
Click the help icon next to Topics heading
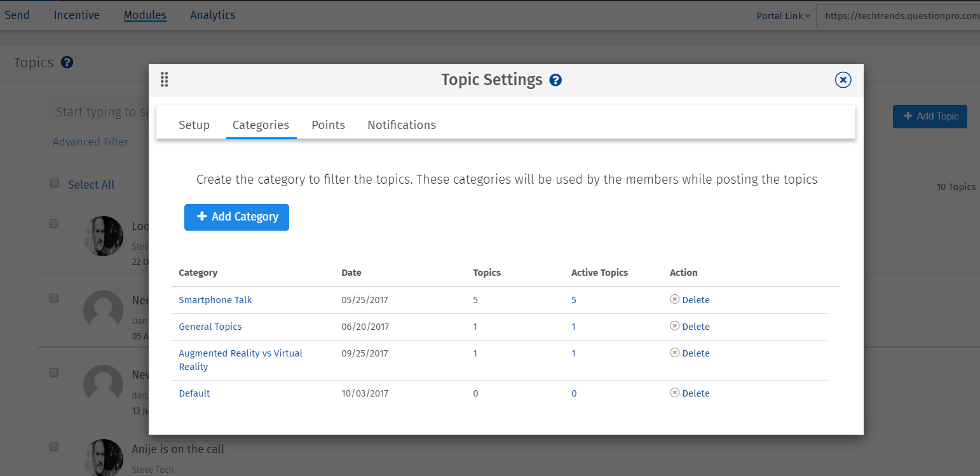point(67,62)
